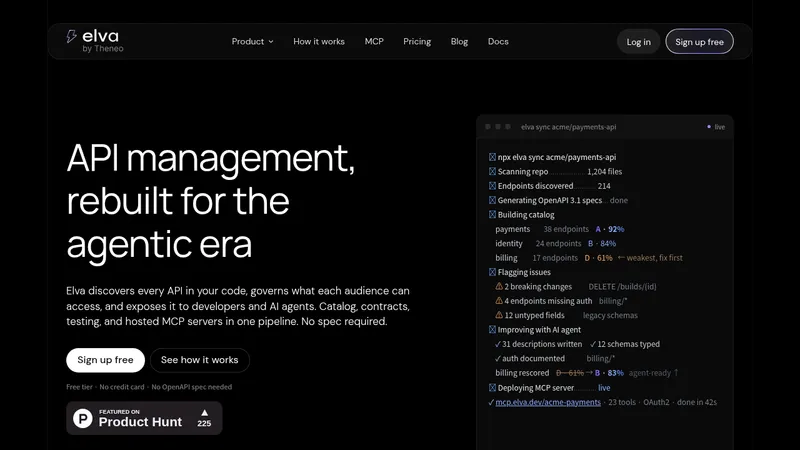The image size is (800, 450).
Task: Open the Pricing page
Action: pos(417,42)
